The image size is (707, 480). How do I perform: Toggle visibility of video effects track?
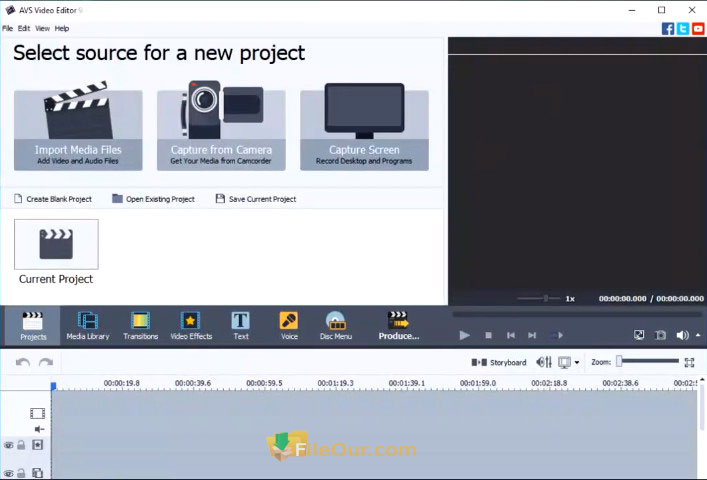(x=9, y=445)
